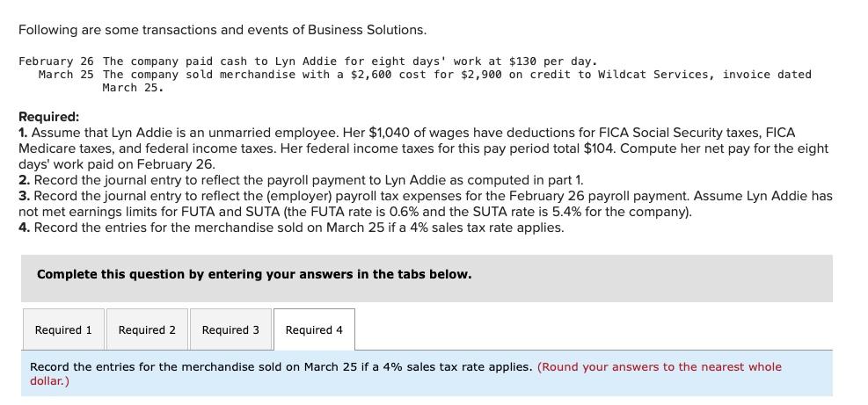Click the bold number 1. requirement marker
Screen dimensions: 868x405
[23, 133]
